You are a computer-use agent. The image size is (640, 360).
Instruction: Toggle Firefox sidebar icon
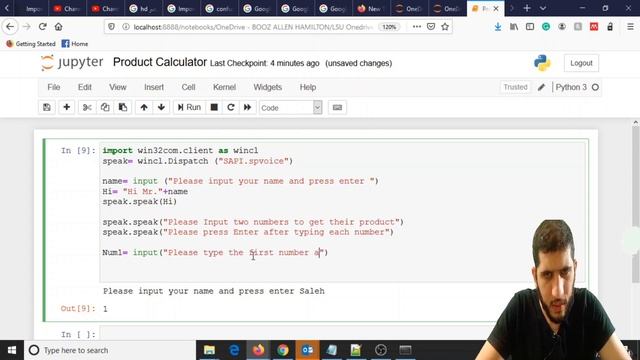tap(530, 27)
